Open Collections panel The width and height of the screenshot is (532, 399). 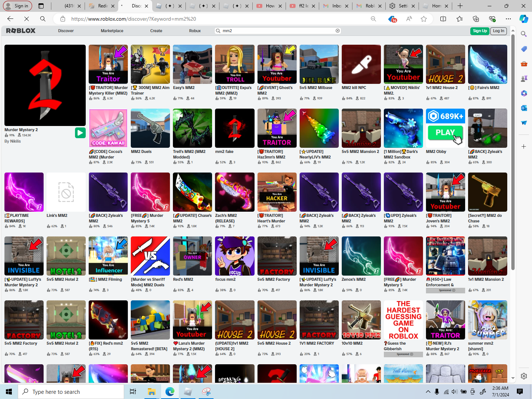point(476,19)
